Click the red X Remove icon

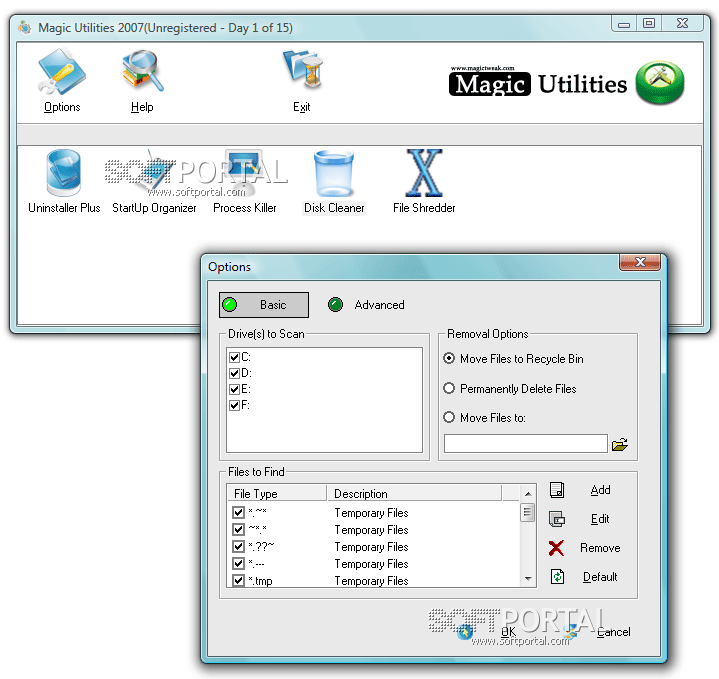(556, 548)
